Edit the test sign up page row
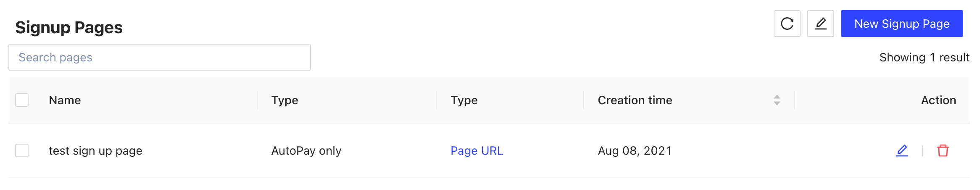 point(901,150)
